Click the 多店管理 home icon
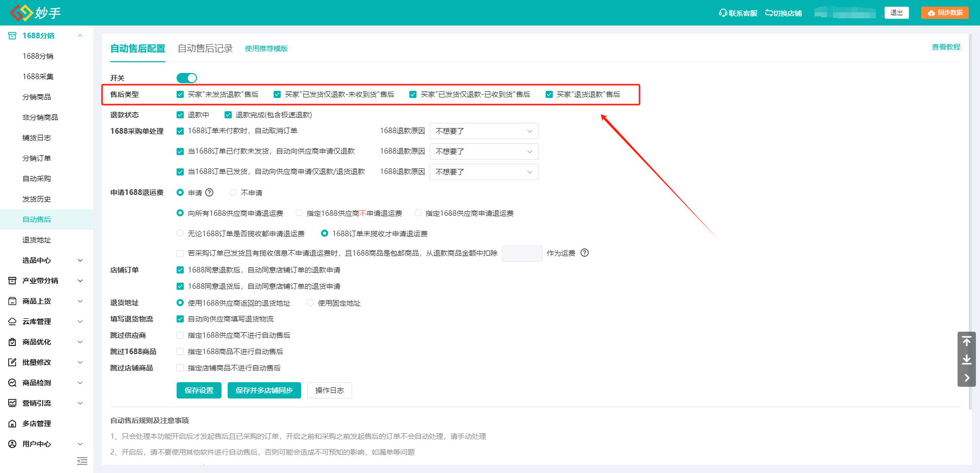 tap(12, 424)
